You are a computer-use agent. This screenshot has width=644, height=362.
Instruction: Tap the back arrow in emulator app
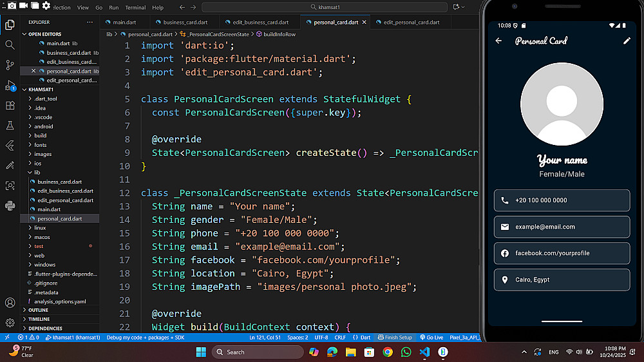(x=498, y=41)
